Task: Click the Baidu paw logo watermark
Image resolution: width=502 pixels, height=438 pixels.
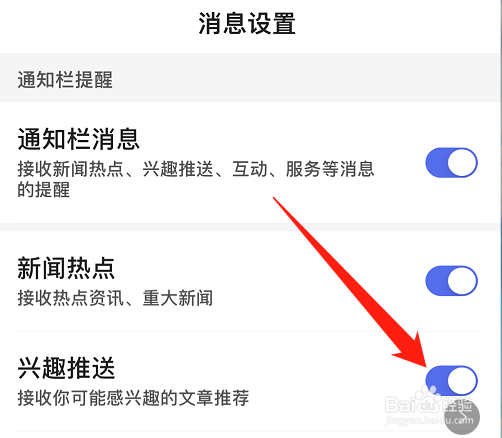Action: tap(427, 398)
